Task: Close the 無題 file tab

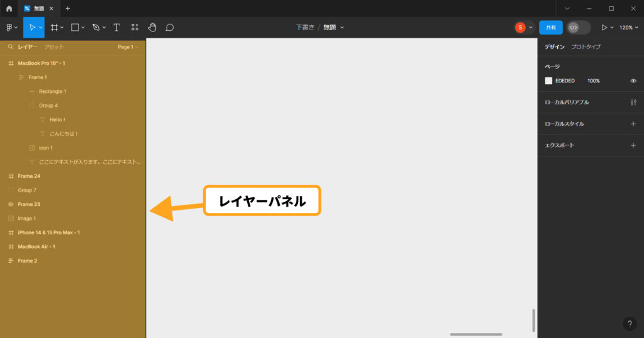Action: coord(52,8)
